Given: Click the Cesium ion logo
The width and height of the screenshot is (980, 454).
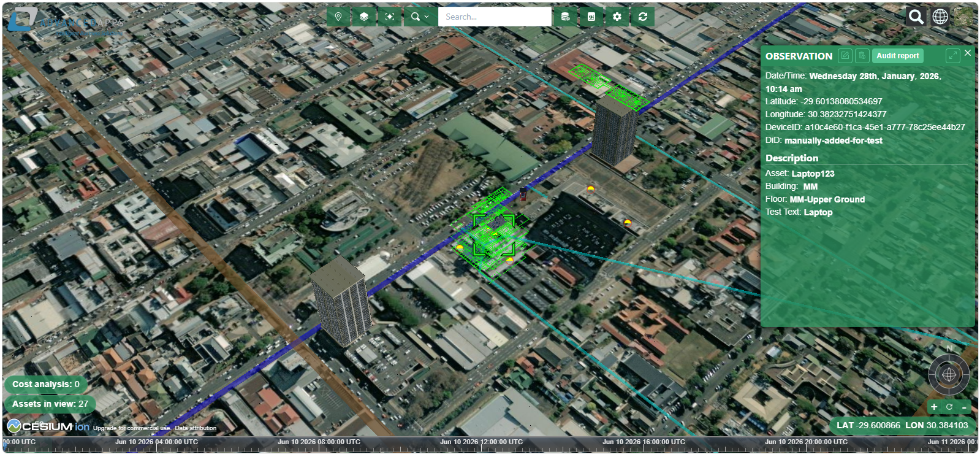Looking at the screenshot, I should click(x=48, y=426).
